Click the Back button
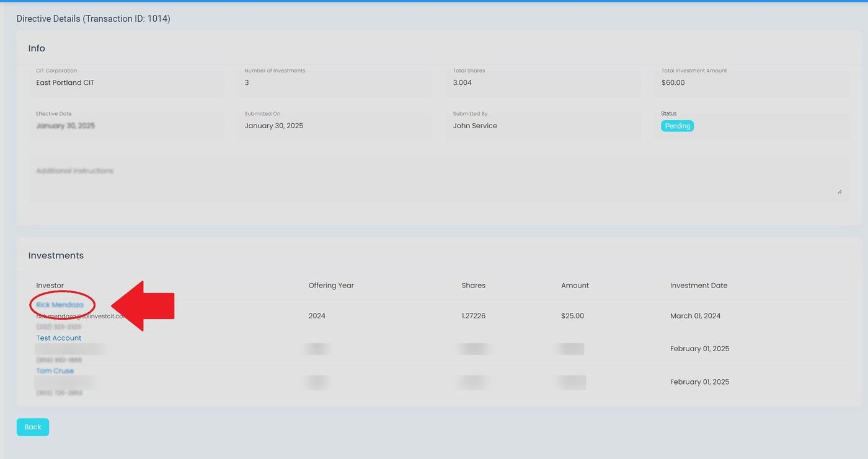 pyautogui.click(x=32, y=427)
